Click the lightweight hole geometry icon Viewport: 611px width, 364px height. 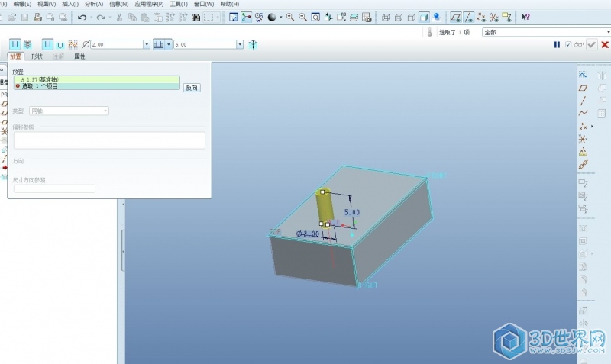tap(253, 44)
